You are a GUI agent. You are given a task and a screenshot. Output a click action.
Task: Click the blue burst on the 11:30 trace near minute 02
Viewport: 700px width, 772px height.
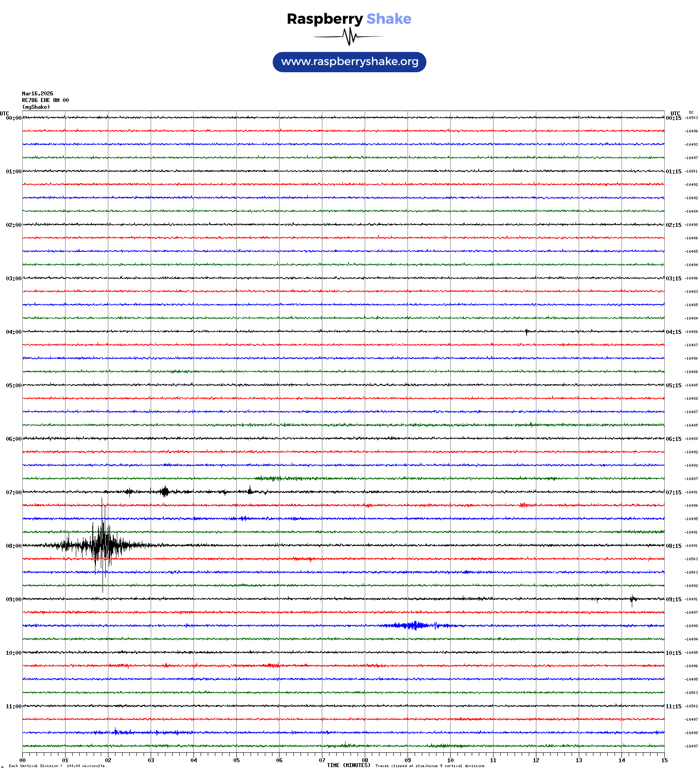coord(117,732)
